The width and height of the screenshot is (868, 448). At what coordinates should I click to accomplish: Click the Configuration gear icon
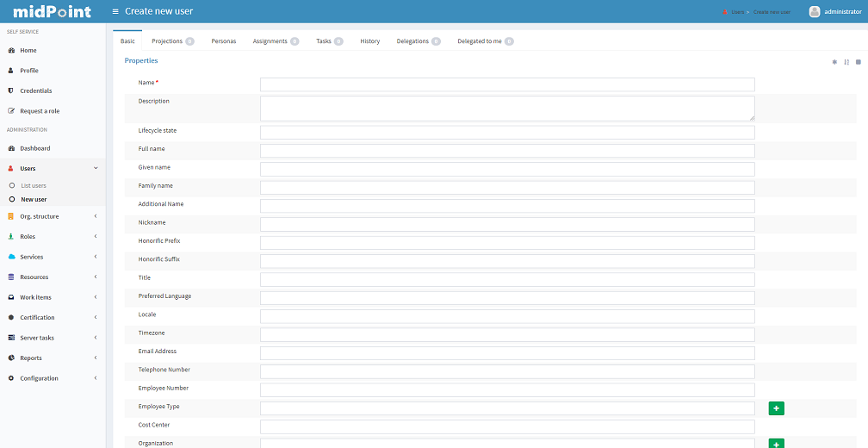tap(11, 378)
